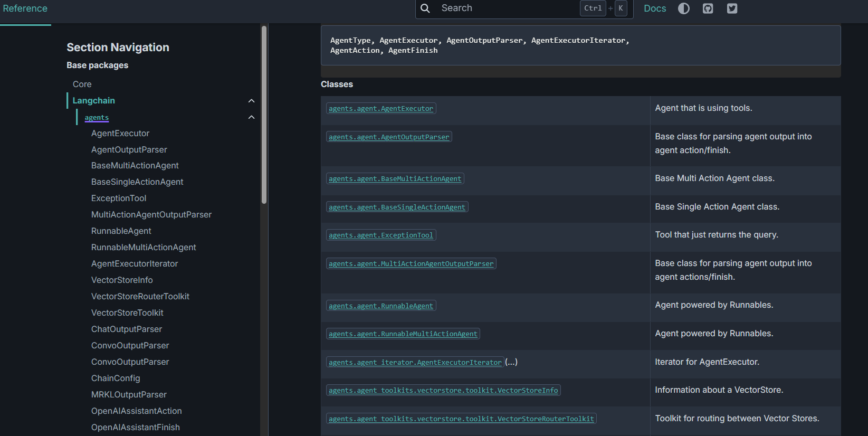
Task: Open MultiActionAgentOutputParser sidebar entry
Action: (x=151, y=215)
